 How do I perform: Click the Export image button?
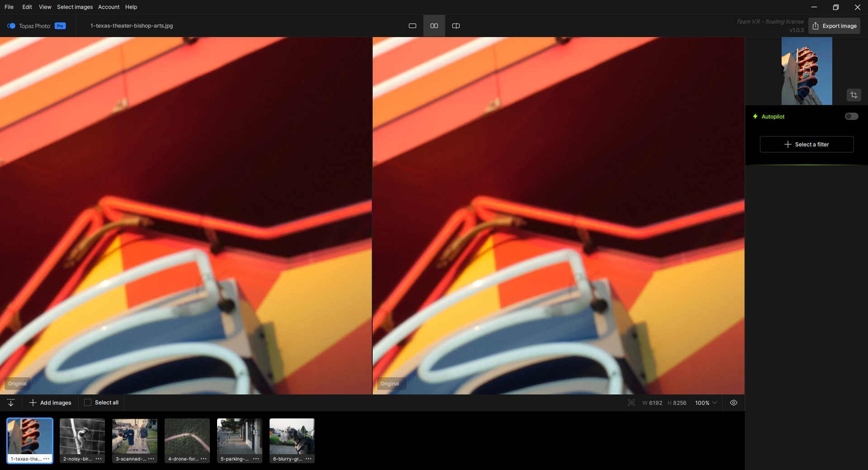click(834, 26)
